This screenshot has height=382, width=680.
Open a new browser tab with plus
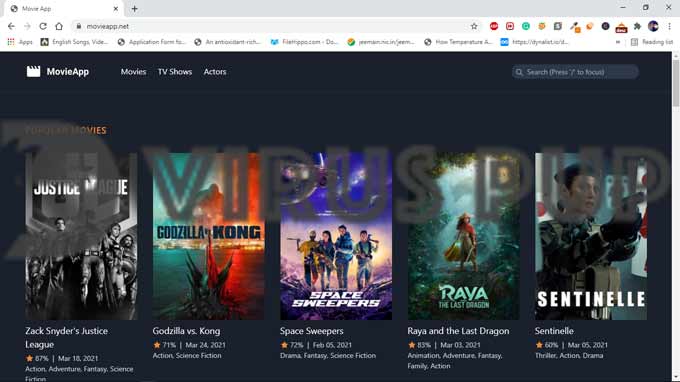click(134, 9)
